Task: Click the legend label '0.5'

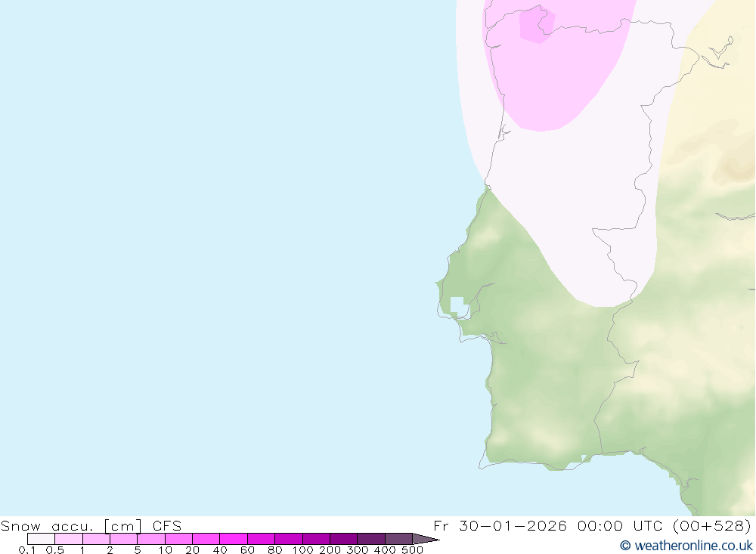Action: (x=55, y=549)
